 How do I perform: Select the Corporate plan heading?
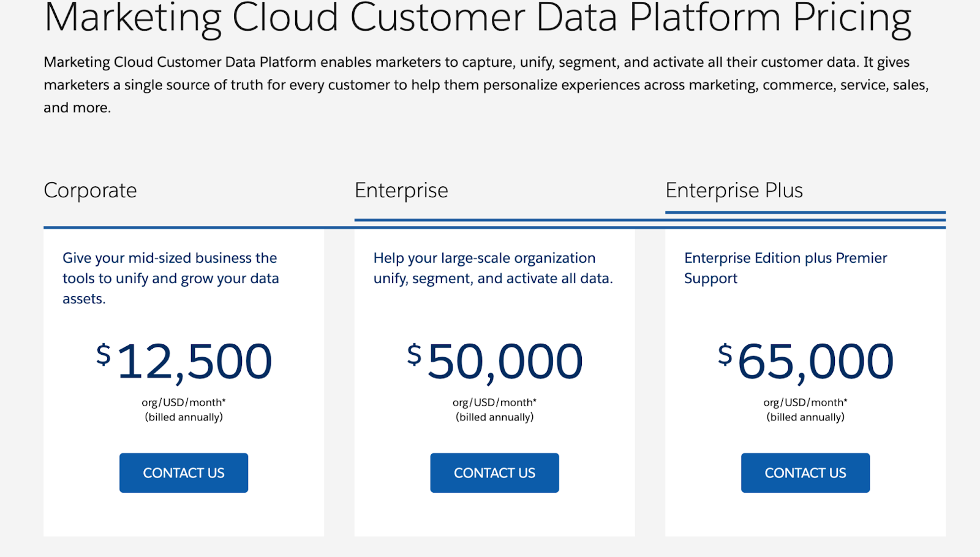click(91, 191)
